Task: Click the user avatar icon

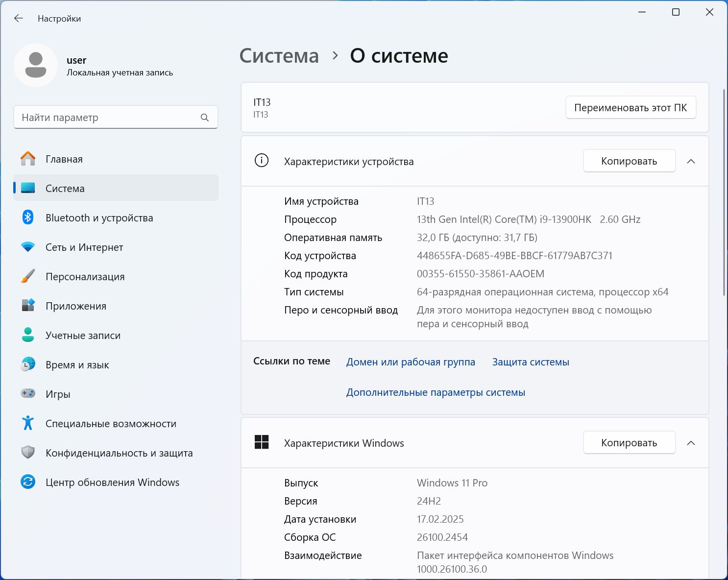Action: click(36, 65)
